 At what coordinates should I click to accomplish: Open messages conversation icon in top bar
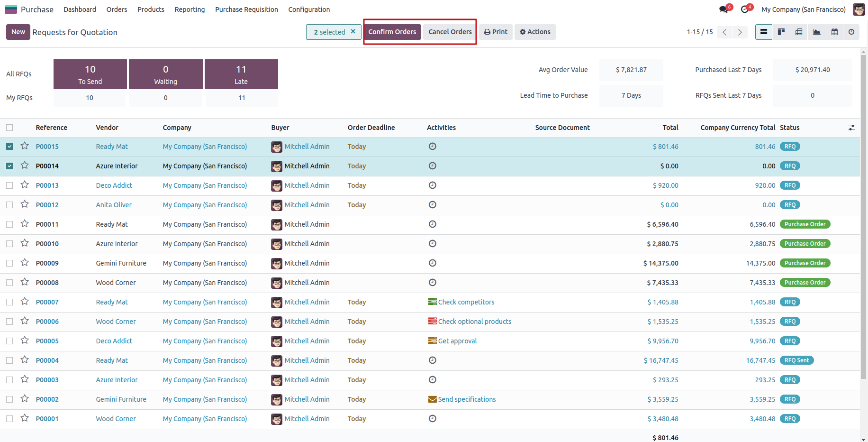click(x=723, y=9)
